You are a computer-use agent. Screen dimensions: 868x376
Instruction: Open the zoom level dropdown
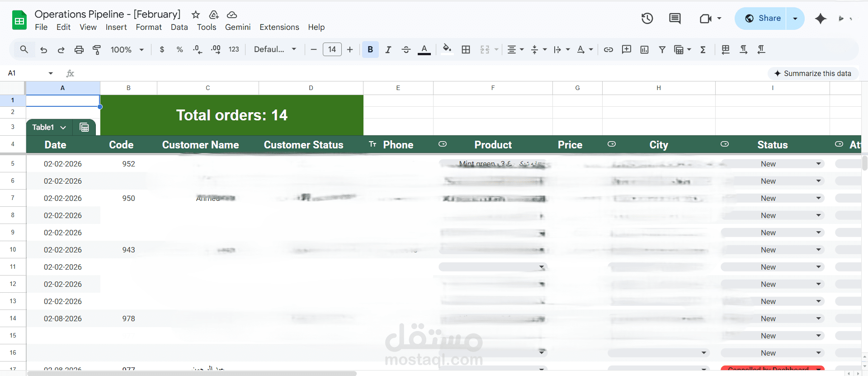[127, 50]
